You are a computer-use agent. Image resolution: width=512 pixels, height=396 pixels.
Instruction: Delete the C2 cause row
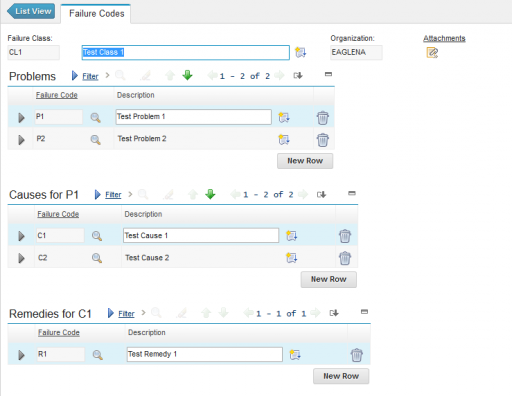coord(345,258)
